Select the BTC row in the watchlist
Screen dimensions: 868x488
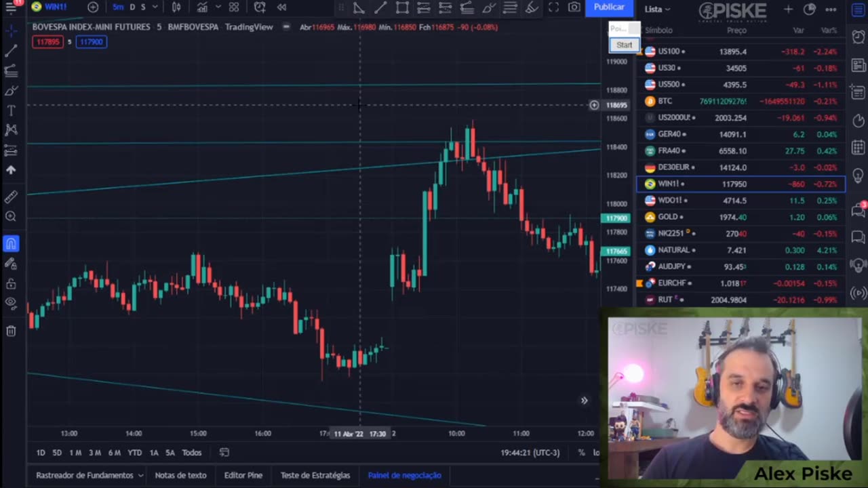click(741, 101)
